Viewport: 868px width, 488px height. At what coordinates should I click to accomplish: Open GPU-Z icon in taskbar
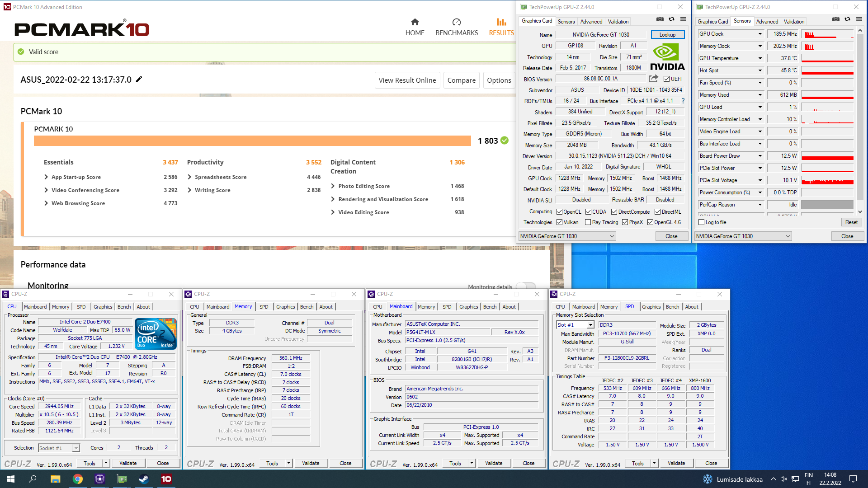(x=122, y=479)
